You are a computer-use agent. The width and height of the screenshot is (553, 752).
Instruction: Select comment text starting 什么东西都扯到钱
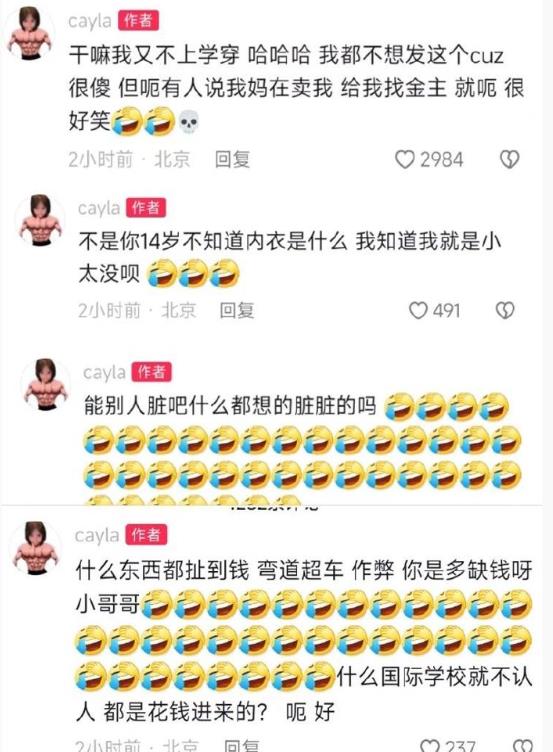coord(304,641)
